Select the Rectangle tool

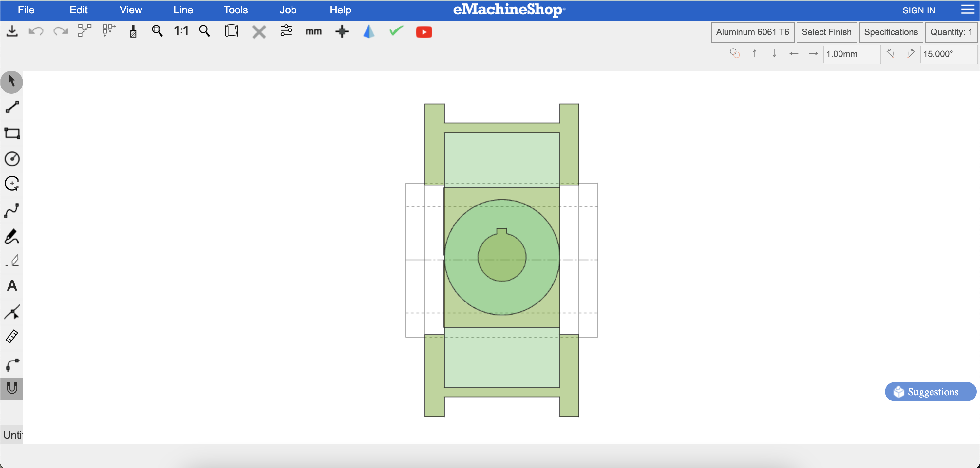pos(12,133)
